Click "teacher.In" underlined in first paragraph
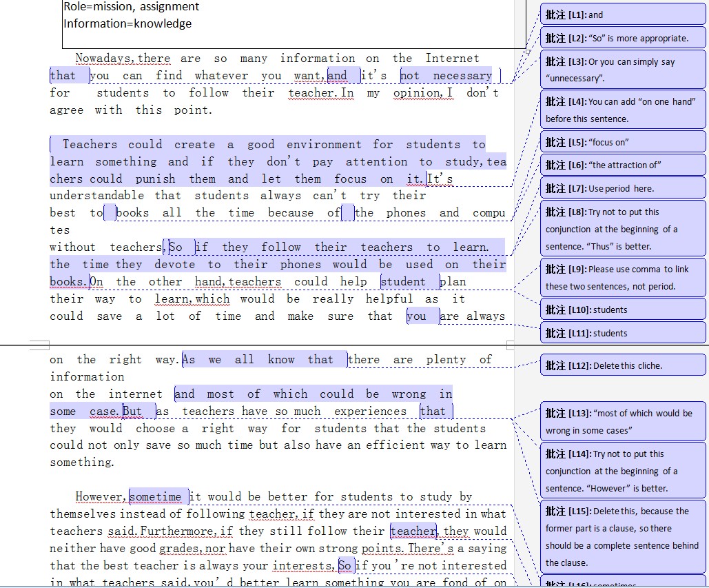 (321, 93)
